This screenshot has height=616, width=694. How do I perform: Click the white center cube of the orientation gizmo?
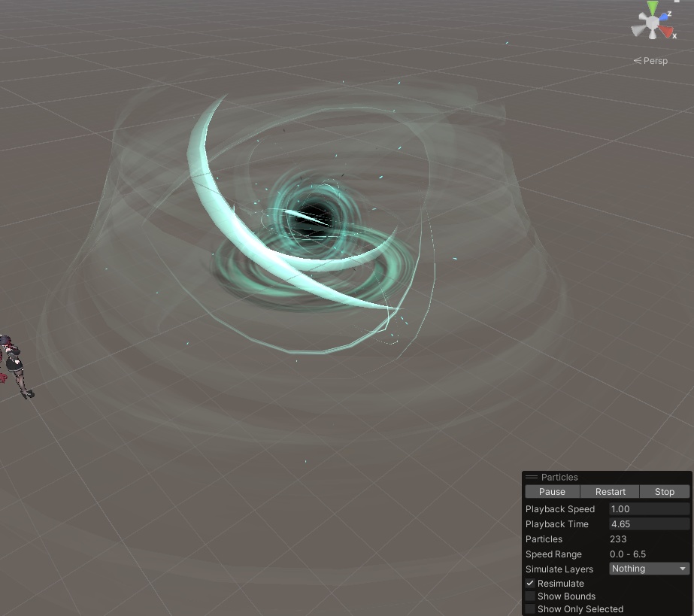click(652, 21)
